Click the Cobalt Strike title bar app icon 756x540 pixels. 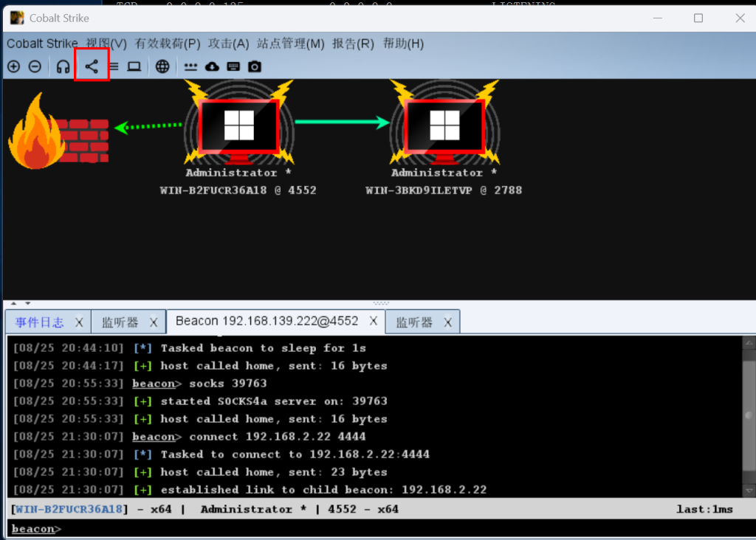point(17,18)
